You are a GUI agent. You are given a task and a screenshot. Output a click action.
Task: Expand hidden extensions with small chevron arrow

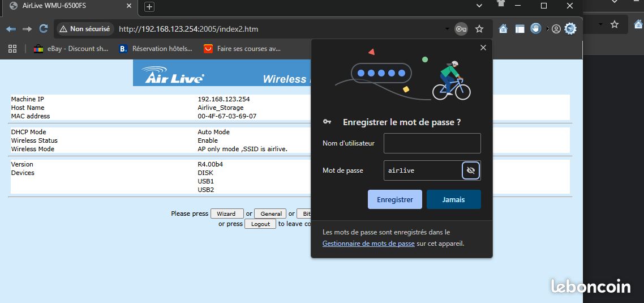[547, 29]
